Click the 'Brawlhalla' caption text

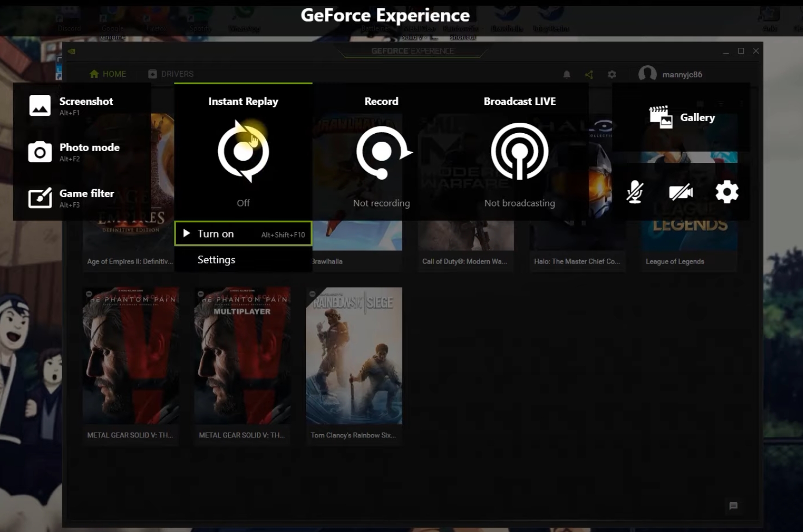[x=327, y=261]
